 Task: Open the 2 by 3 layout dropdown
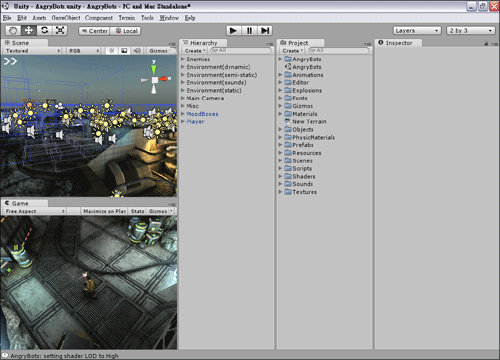[x=470, y=31]
